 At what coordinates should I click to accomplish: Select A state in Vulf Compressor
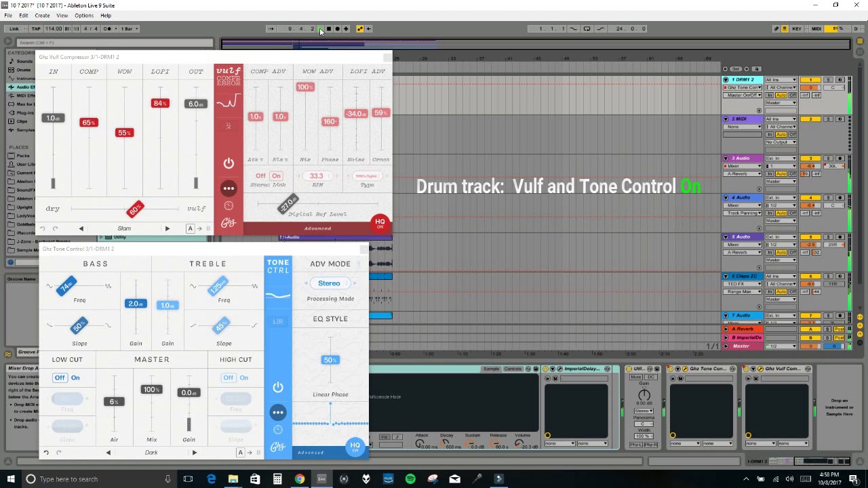pyautogui.click(x=191, y=228)
